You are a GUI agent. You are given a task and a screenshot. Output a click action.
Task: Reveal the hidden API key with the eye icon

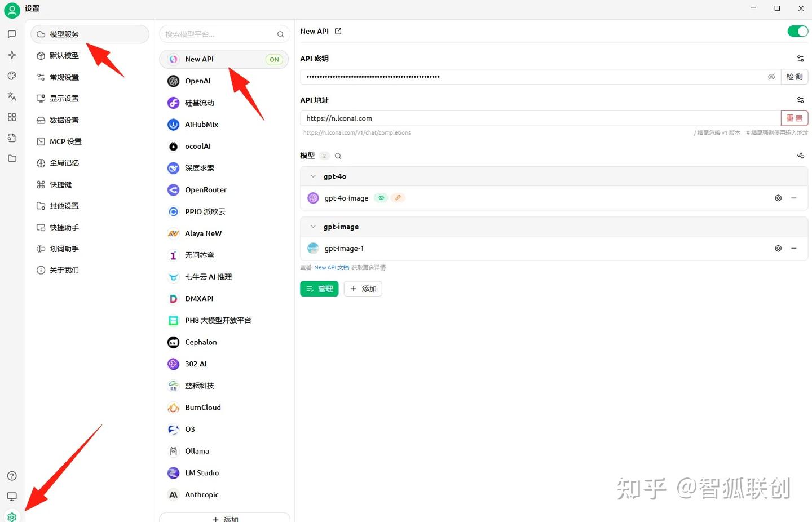coord(771,77)
